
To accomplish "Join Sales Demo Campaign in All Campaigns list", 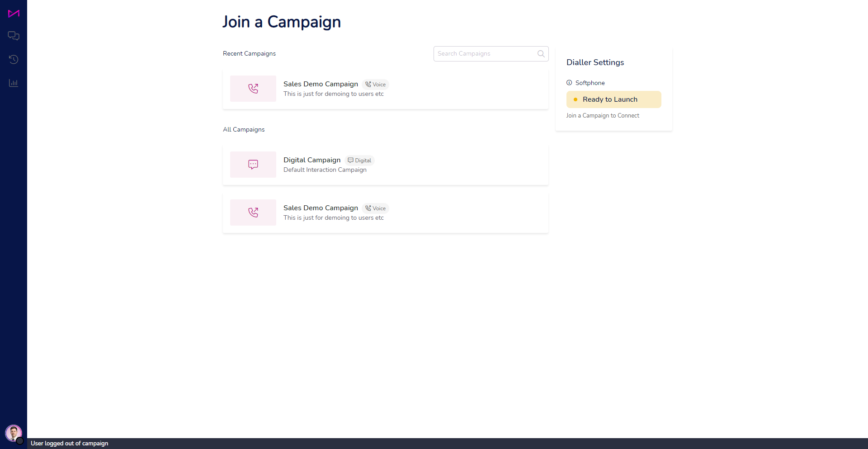I will [x=386, y=213].
